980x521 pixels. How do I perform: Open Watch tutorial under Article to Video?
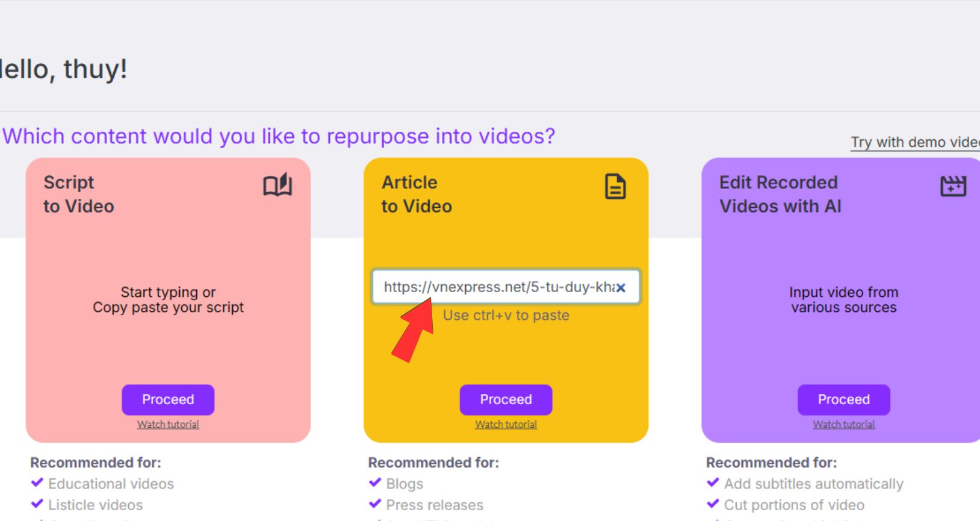[x=506, y=425]
